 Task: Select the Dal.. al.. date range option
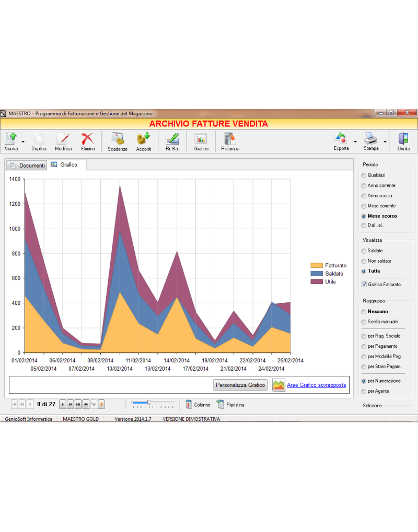coord(364,226)
